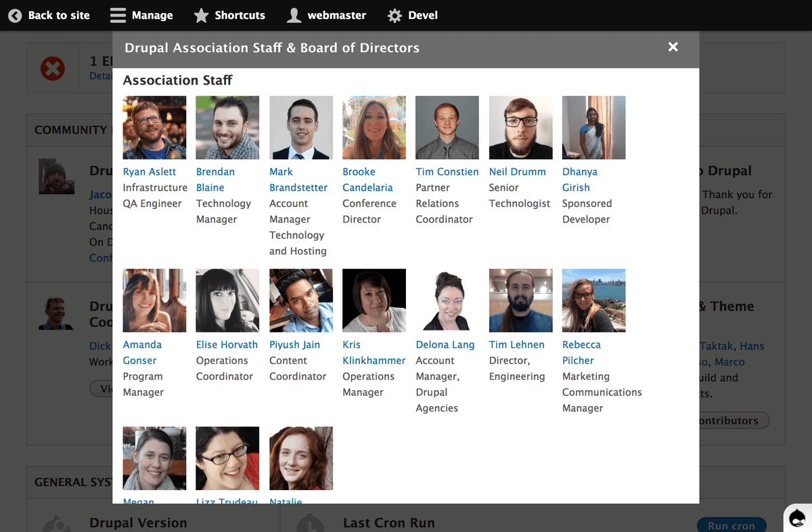
Task: Open Amanda Gonser's profile link
Action: click(142, 353)
